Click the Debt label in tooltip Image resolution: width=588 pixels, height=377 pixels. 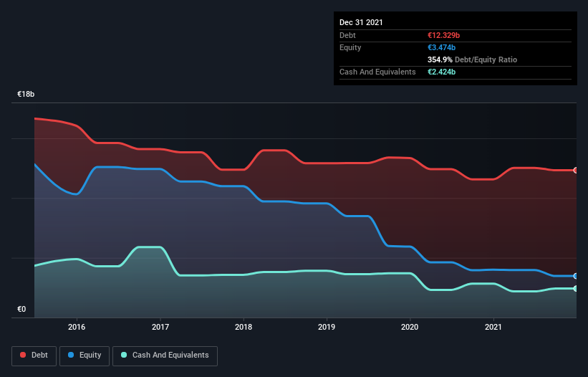click(347, 35)
